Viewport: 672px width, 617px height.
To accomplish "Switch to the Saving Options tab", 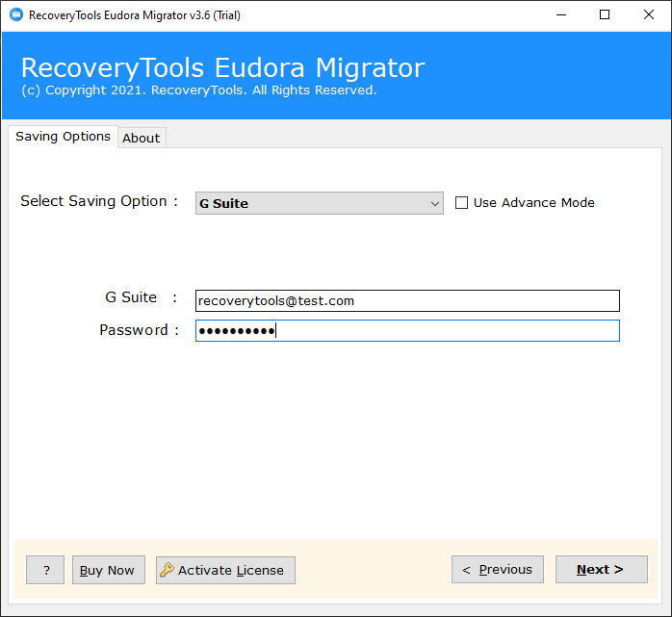I will coord(63,137).
